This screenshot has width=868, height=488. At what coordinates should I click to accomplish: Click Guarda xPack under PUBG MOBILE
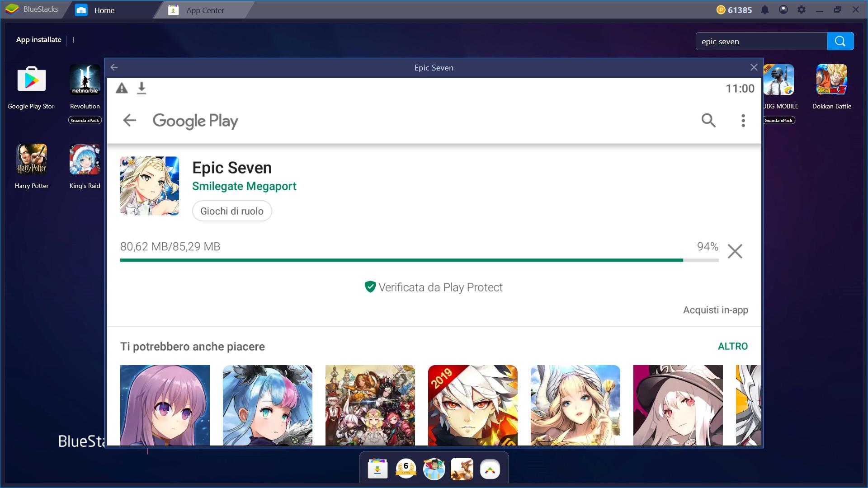pos(779,120)
